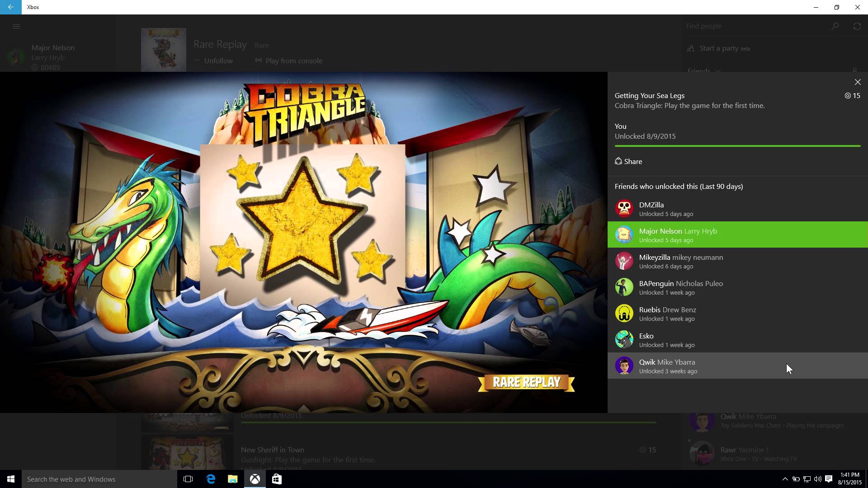Open Task View on the taskbar
868x488 pixels.
(188, 479)
